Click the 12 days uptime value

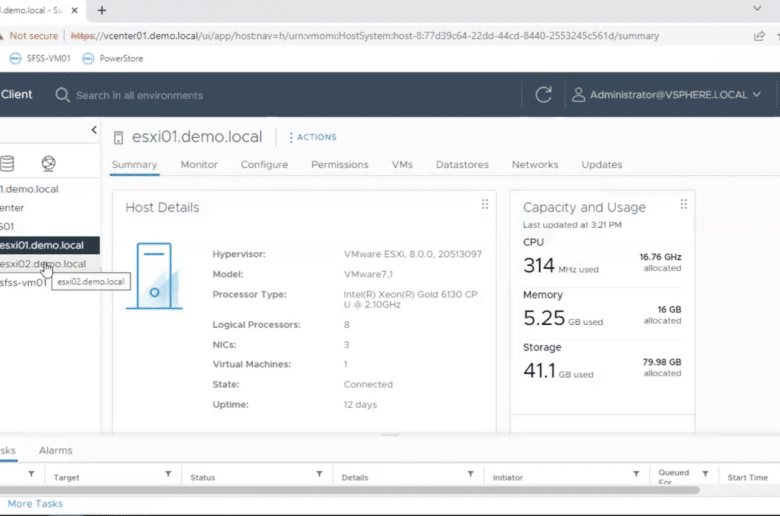click(x=360, y=405)
